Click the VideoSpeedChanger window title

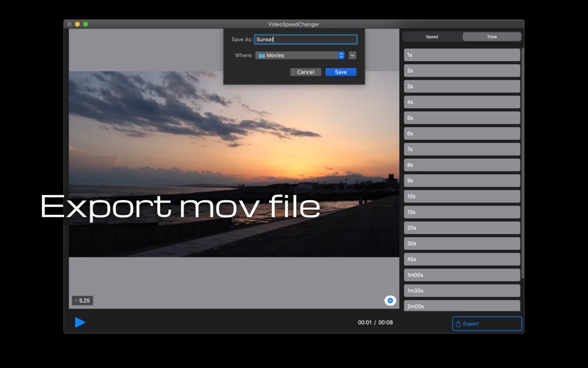[293, 24]
